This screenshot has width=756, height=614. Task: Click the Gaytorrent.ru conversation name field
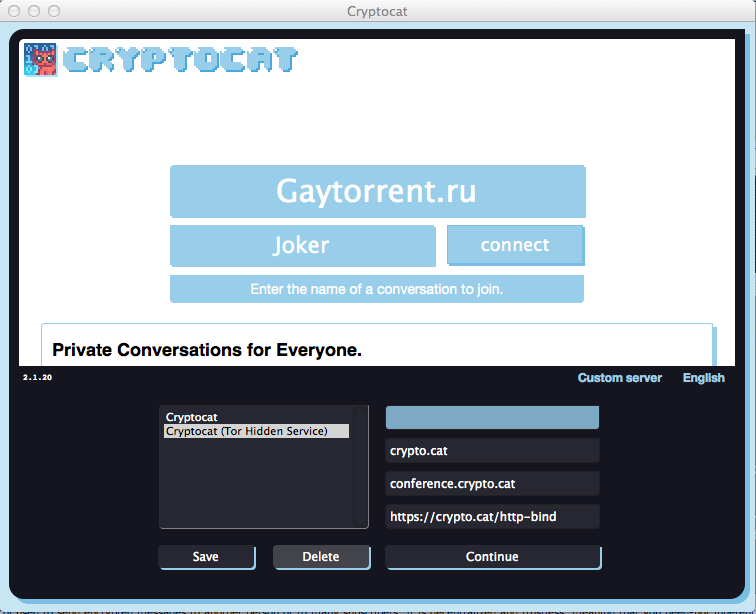[x=377, y=191]
